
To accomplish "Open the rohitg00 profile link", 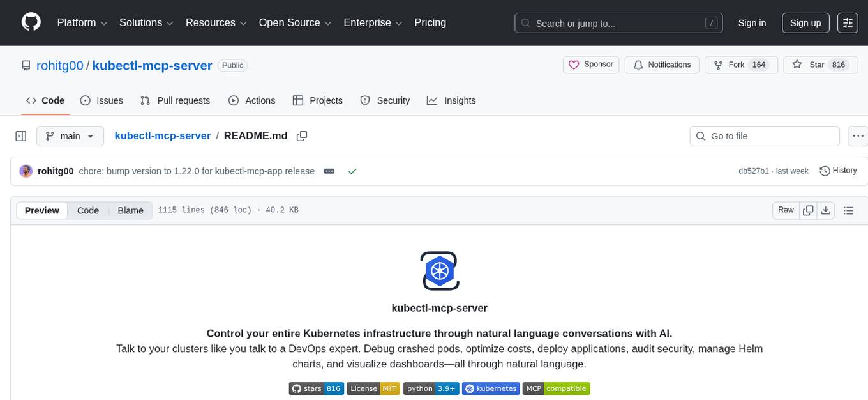I will pos(59,65).
